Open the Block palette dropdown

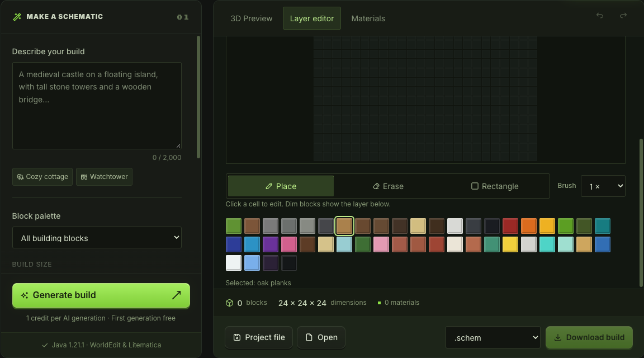[x=97, y=238]
